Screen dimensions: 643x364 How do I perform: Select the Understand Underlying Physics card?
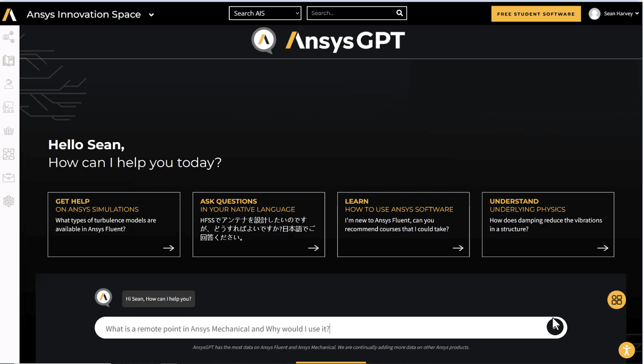click(x=548, y=224)
